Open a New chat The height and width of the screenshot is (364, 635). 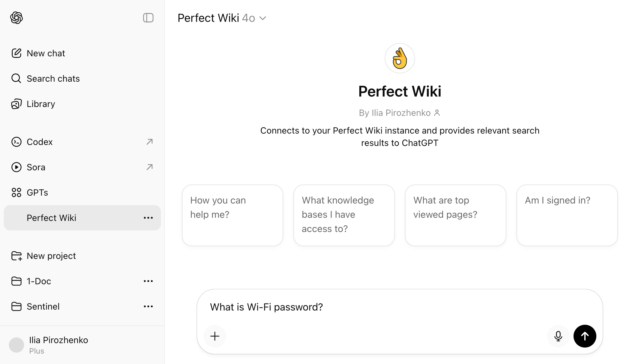pos(45,53)
